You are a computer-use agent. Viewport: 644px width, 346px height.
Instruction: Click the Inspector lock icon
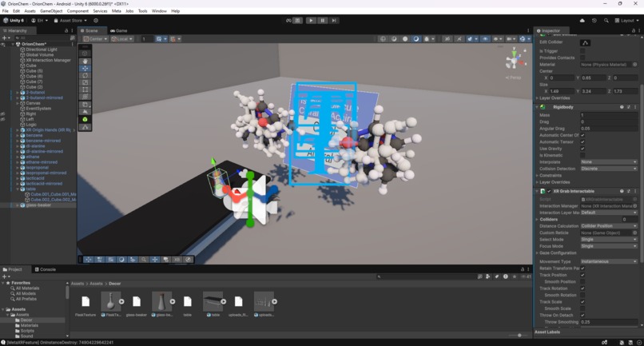tap(633, 31)
